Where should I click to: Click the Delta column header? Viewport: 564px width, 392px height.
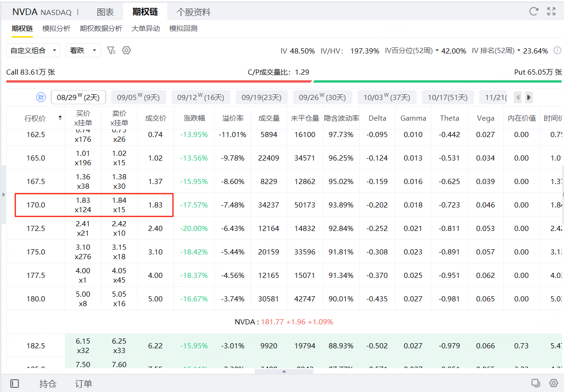(377, 118)
